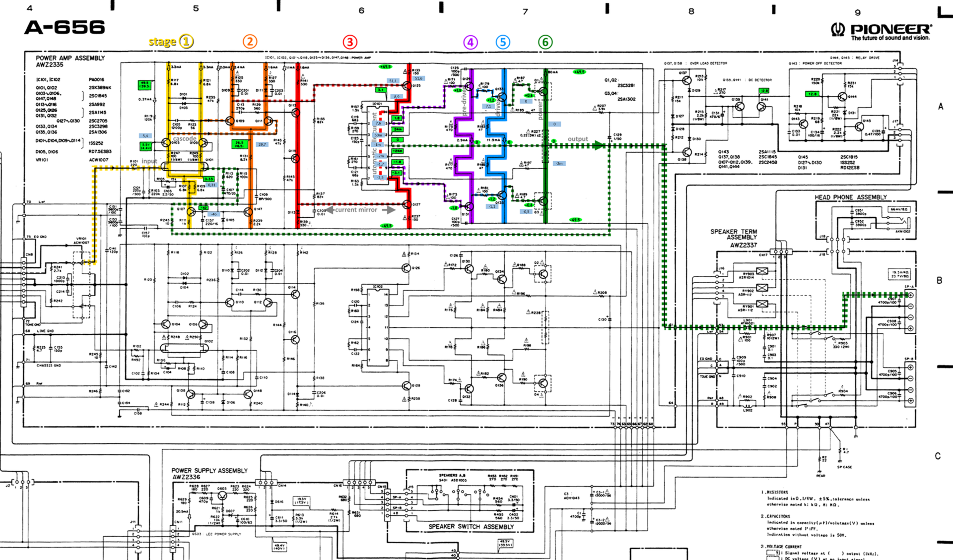
Task: Select transistor Q109 in stage 2
Action: point(230,121)
